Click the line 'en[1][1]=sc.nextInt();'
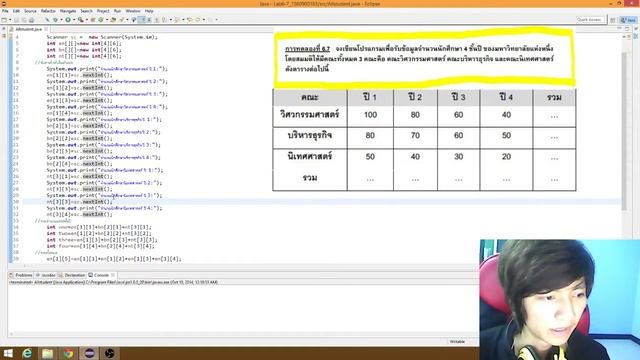Screen dimensions: 640x360 pos(79,75)
